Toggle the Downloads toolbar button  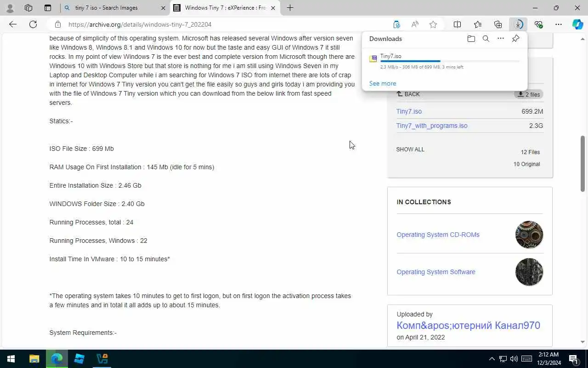click(518, 24)
